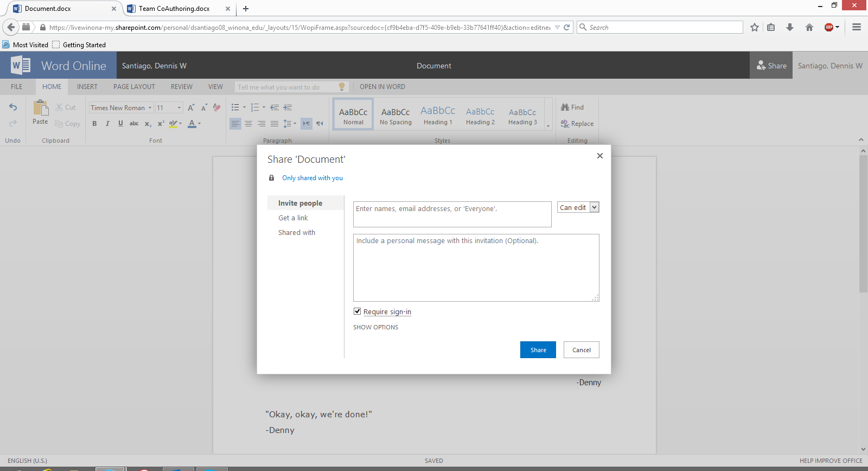This screenshot has width=868, height=471.
Task: Click the Only shared with you link
Action: click(312, 178)
